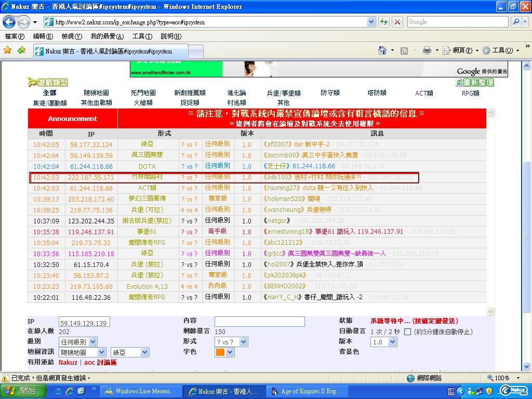Click the 'aoc 討論區' link
This screenshot has height=399, width=532.
[x=100, y=363]
